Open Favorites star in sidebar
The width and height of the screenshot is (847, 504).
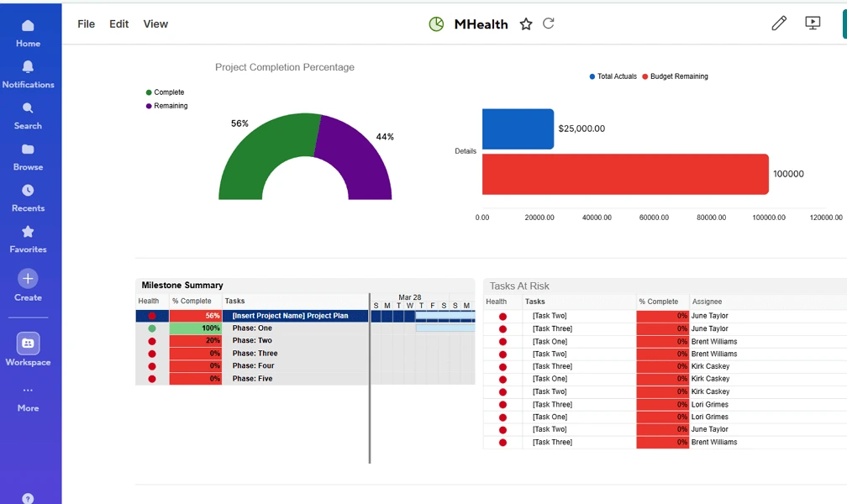click(x=28, y=232)
